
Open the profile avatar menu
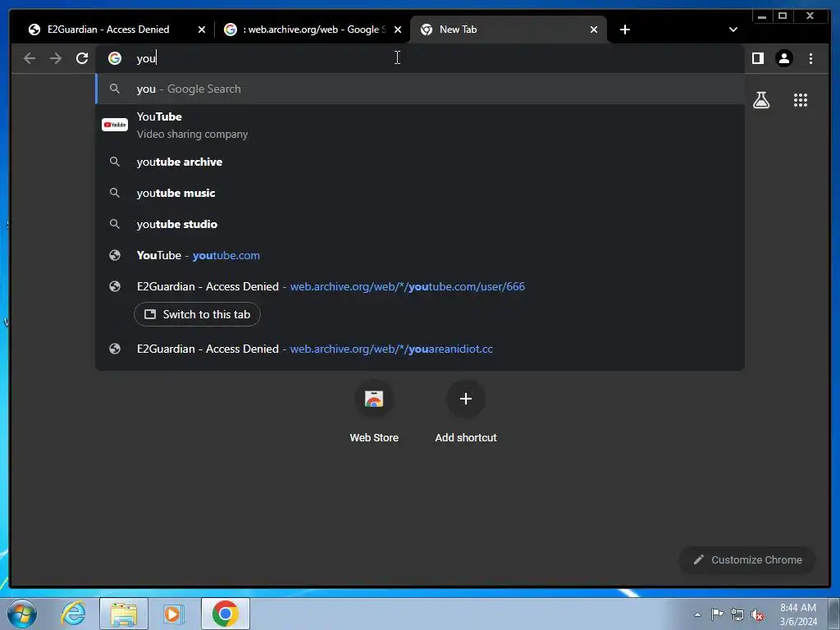point(784,58)
